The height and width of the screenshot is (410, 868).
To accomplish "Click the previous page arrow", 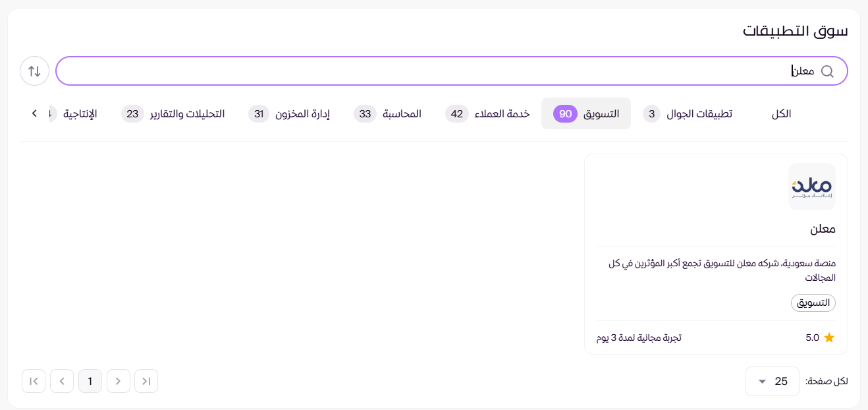I will pyautogui.click(x=62, y=381).
